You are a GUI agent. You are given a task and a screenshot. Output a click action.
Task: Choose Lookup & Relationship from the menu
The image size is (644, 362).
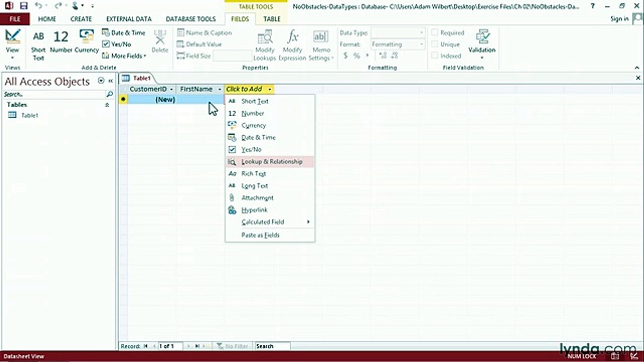tap(270, 161)
